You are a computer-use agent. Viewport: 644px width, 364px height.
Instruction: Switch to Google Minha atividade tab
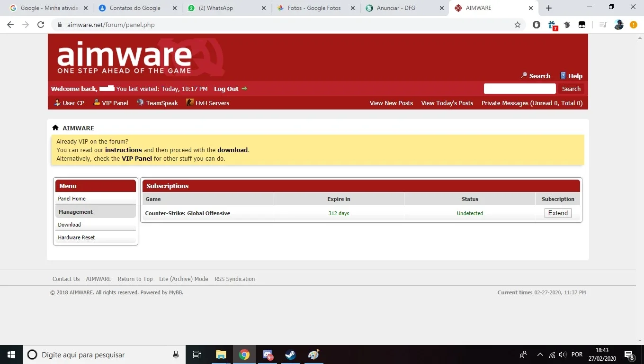tap(49, 8)
